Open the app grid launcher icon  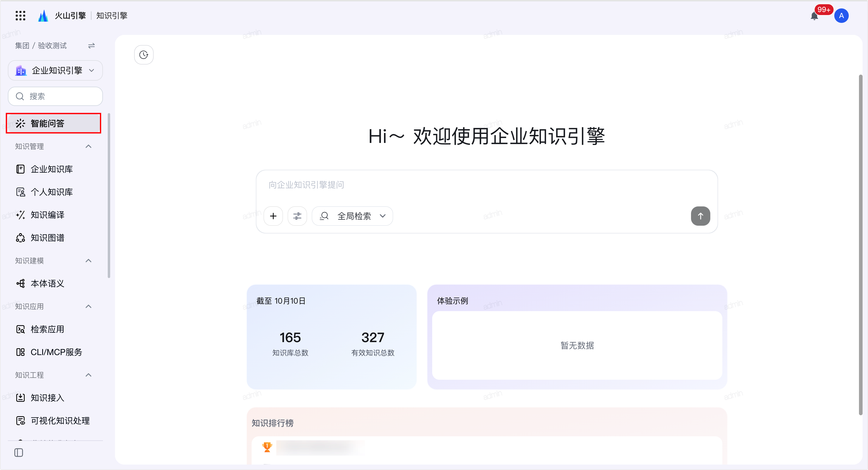(20, 16)
